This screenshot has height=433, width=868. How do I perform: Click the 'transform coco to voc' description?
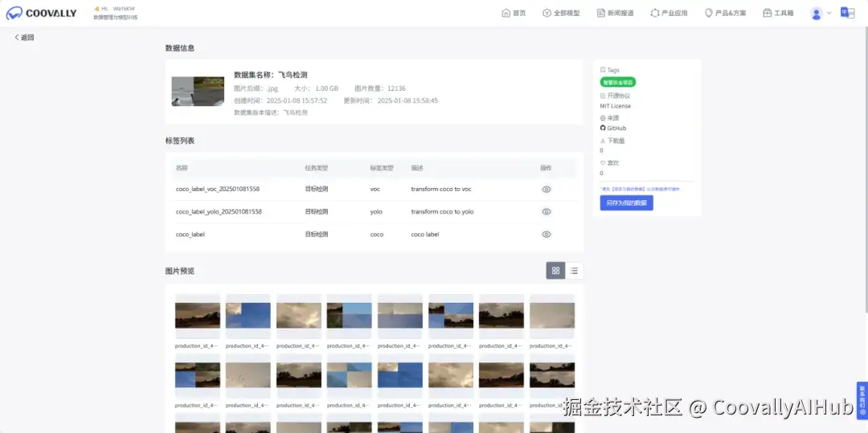(441, 189)
